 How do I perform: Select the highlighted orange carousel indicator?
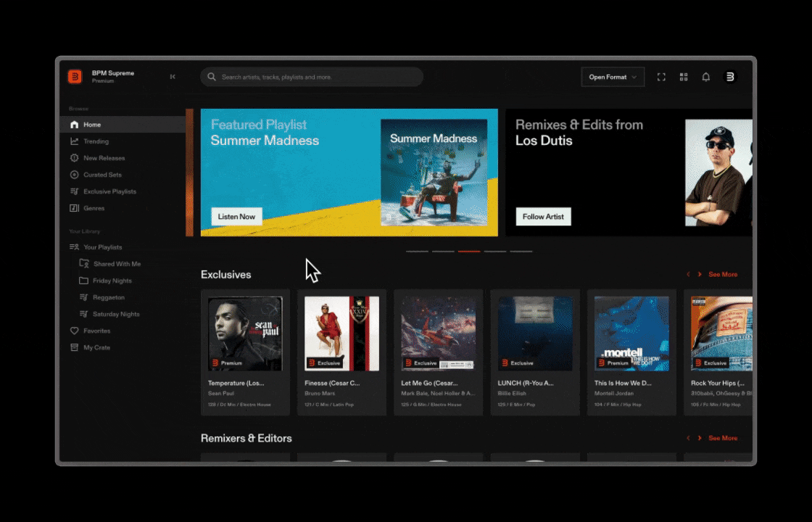pyautogui.click(x=468, y=251)
